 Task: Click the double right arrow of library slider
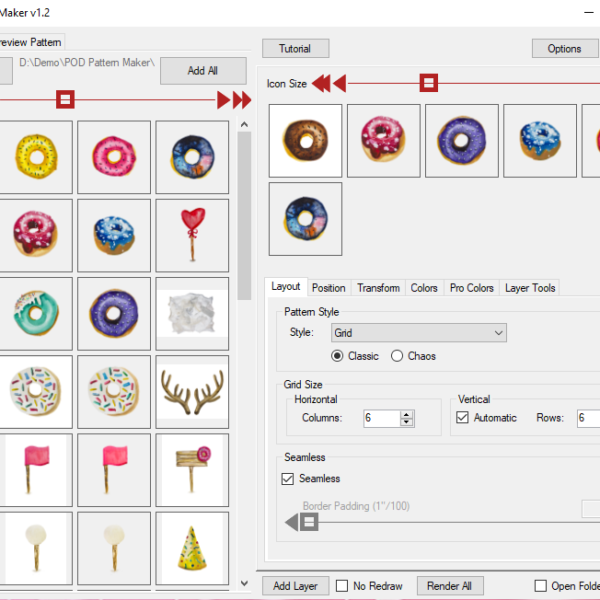(x=242, y=100)
